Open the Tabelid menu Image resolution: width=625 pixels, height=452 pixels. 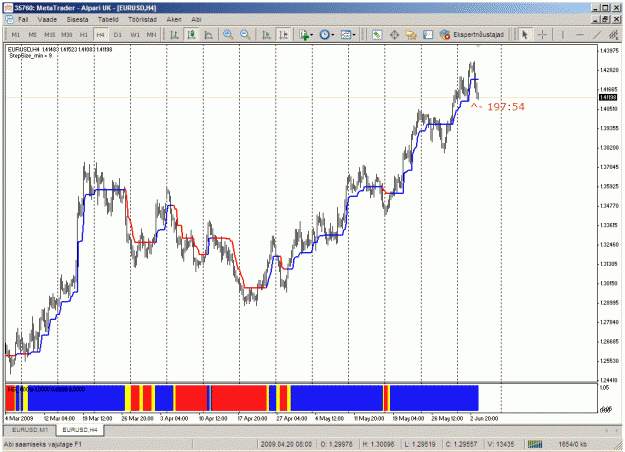click(108, 19)
